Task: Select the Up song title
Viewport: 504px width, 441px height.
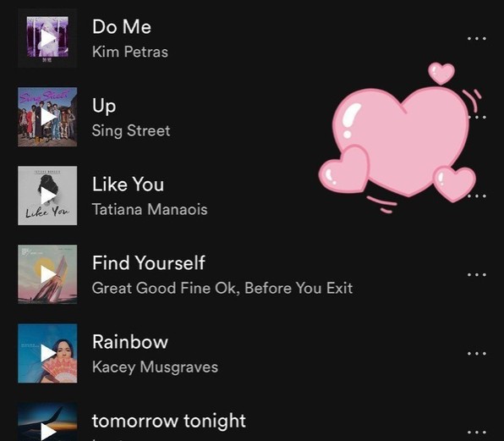Action: pos(104,106)
